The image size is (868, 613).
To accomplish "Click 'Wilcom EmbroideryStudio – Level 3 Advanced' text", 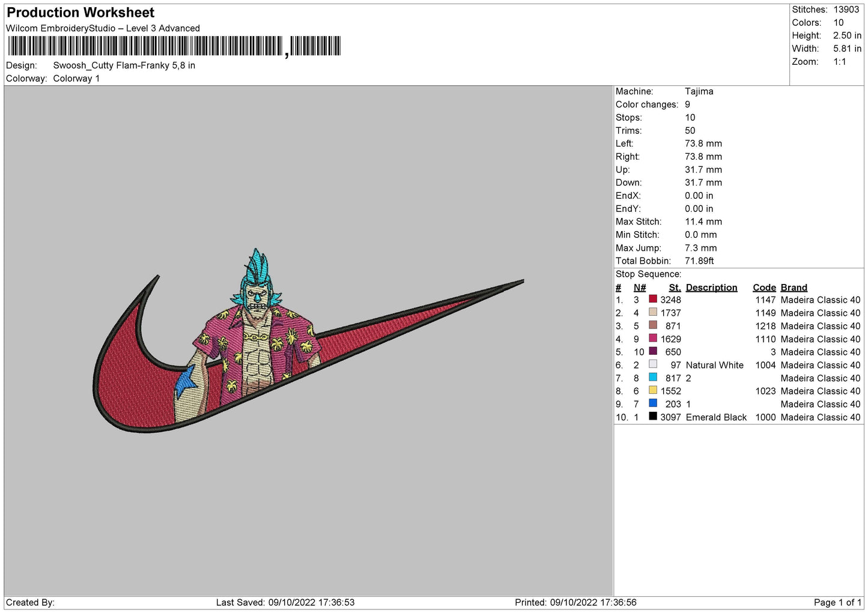I will point(103,28).
